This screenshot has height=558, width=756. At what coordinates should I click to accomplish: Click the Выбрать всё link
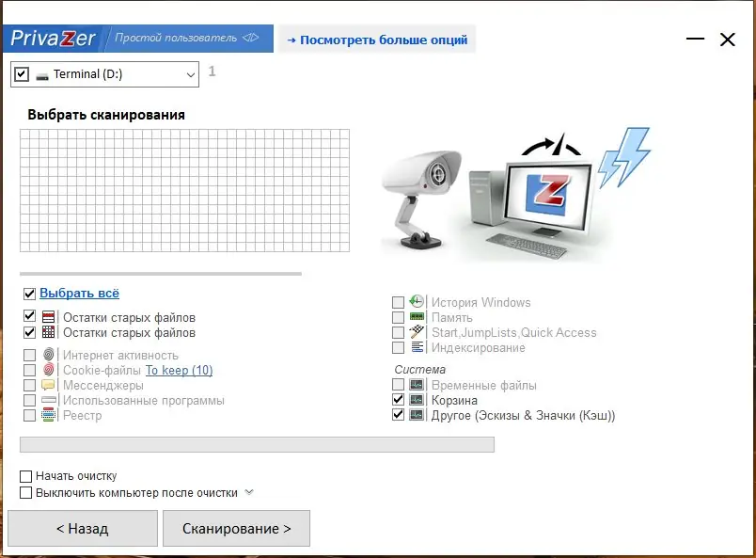(79, 293)
